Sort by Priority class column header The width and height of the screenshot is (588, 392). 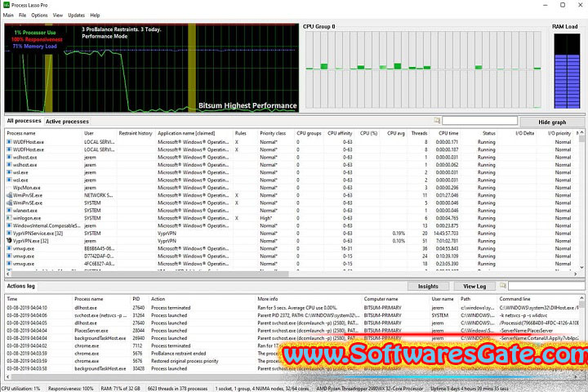coord(273,133)
